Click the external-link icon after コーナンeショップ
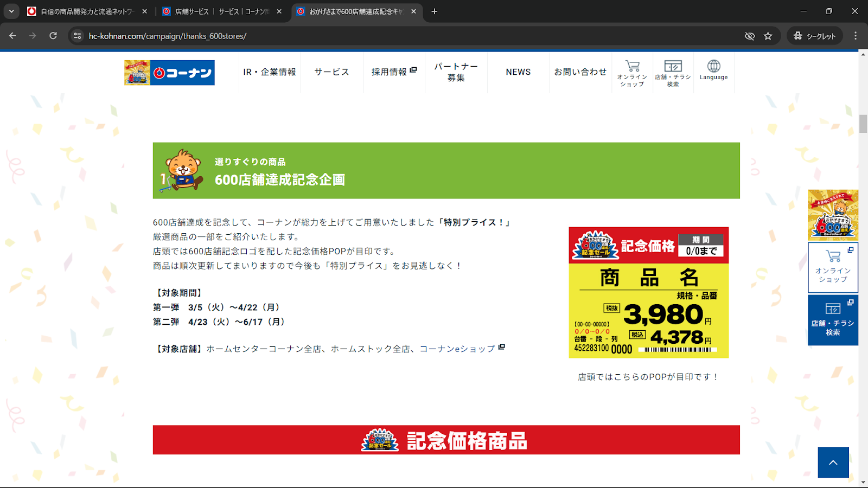 click(x=502, y=348)
